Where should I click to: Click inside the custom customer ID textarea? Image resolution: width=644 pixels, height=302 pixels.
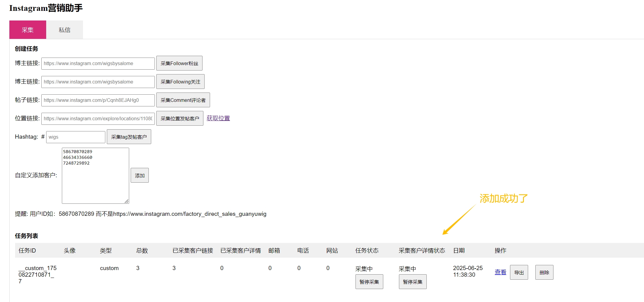point(95,176)
